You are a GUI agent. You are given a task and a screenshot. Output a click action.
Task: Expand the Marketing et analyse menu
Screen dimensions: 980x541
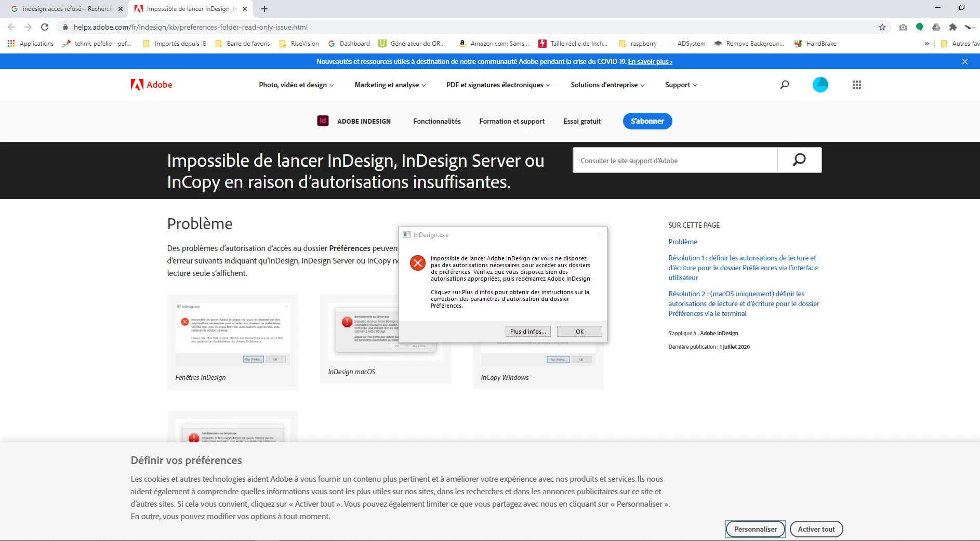pos(390,85)
